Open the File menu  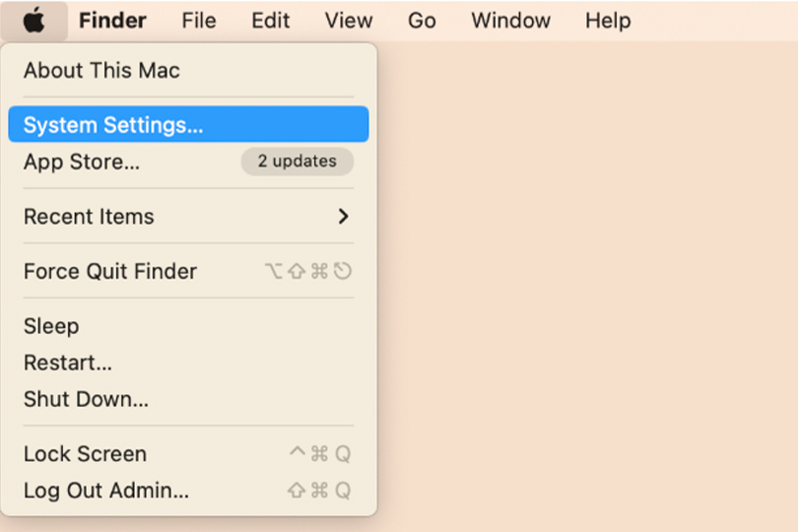click(x=199, y=21)
